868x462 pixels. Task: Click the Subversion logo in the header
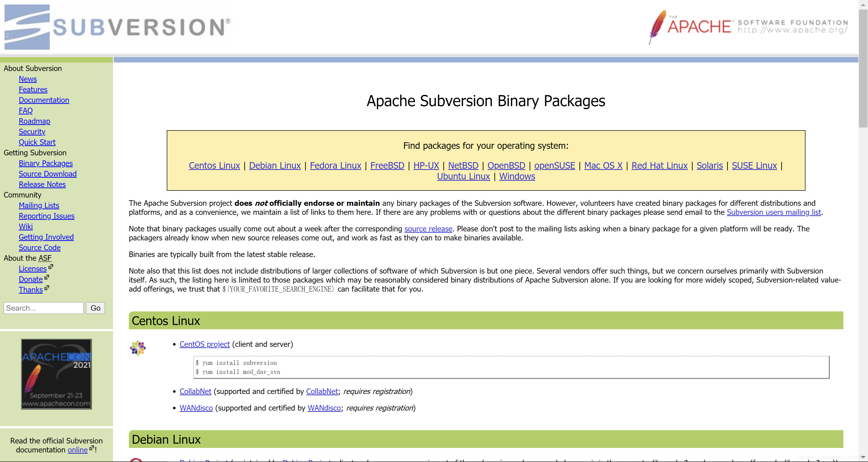click(x=117, y=27)
